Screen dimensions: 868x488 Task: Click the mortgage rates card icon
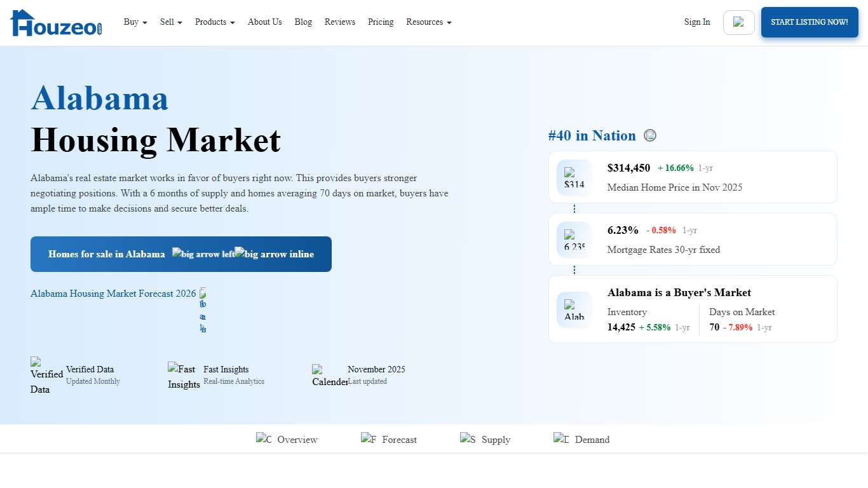[574, 240]
